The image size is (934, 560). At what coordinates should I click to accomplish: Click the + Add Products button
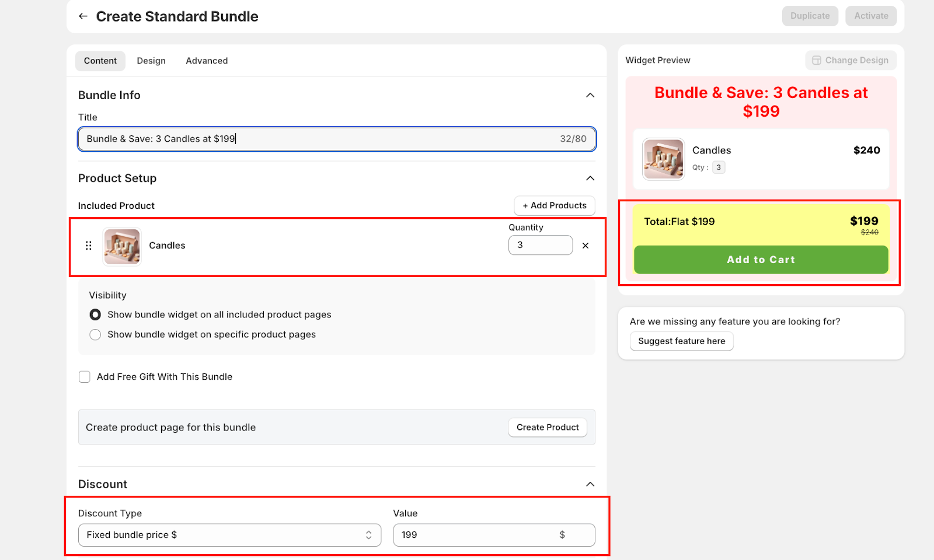555,205
